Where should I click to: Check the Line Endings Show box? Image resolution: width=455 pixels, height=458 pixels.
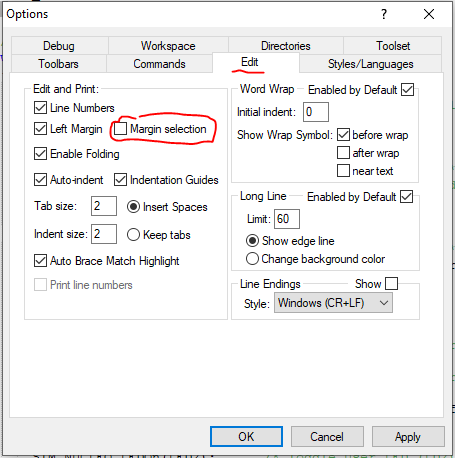[391, 284]
